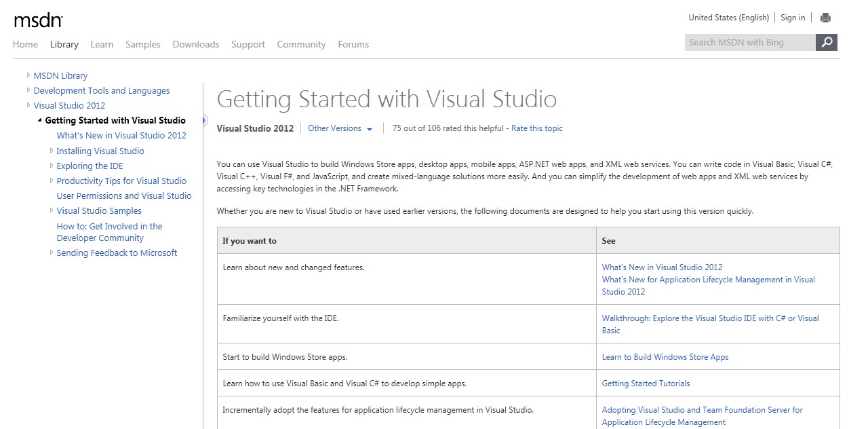
Task: Collapse the Getting Started with Visual Studio node
Action: click(x=40, y=121)
